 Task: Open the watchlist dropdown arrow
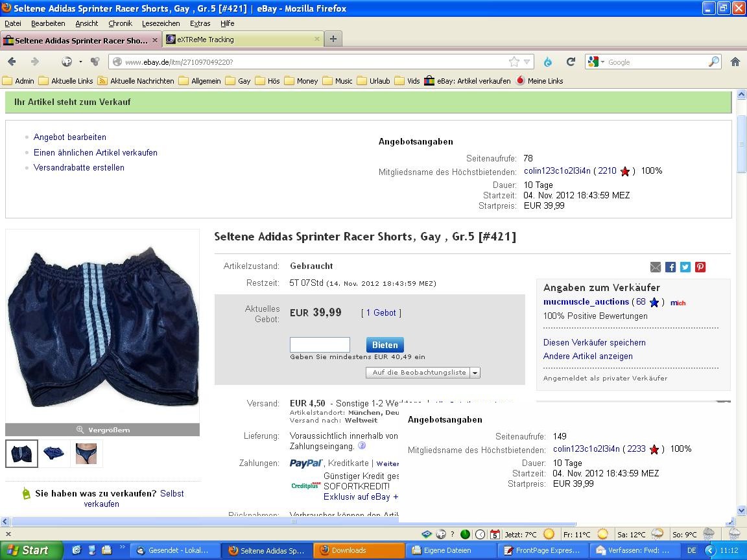point(475,373)
